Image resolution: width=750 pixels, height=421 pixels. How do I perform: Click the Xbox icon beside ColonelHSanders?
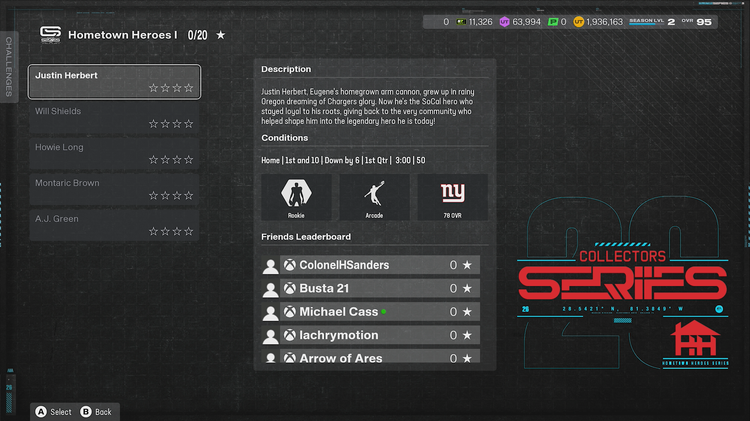pyautogui.click(x=289, y=265)
